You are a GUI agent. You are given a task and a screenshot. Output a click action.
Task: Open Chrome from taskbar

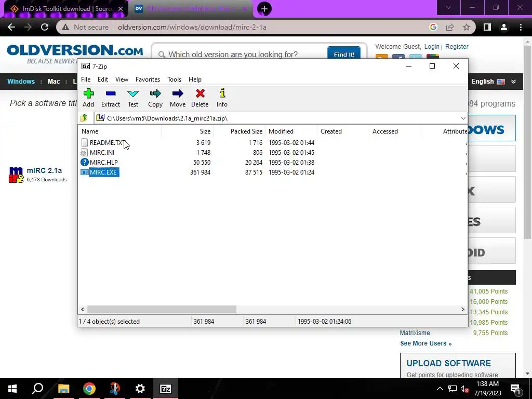pyautogui.click(x=89, y=389)
